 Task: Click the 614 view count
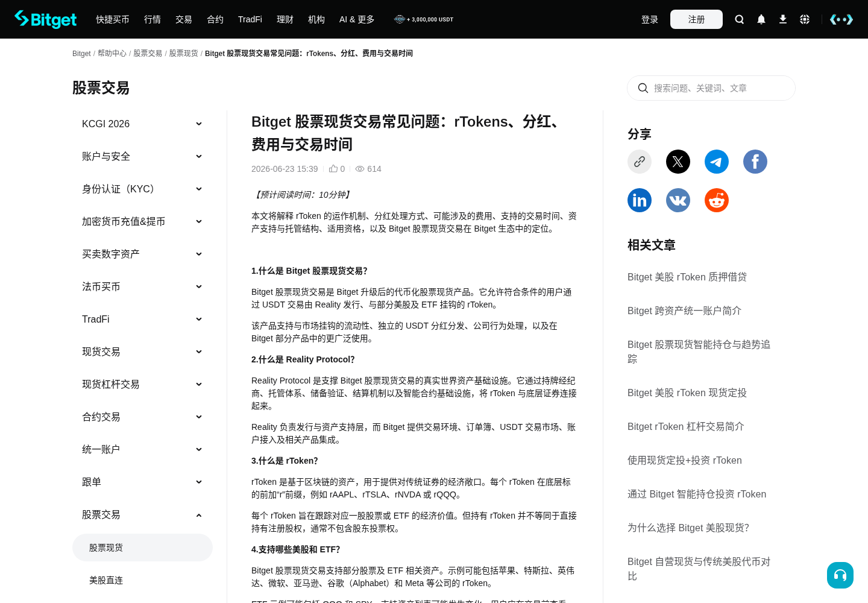pos(368,169)
